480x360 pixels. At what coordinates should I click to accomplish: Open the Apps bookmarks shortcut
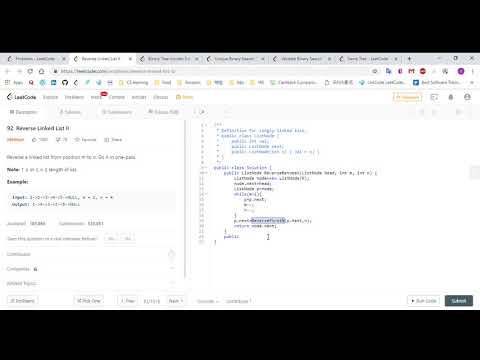click(x=14, y=82)
